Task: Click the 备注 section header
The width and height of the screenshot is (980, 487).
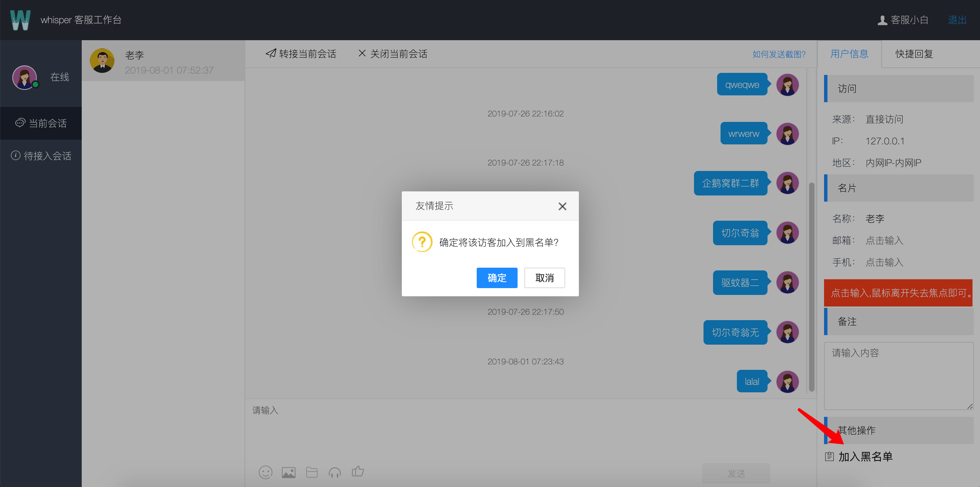Action: [x=899, y=321]
